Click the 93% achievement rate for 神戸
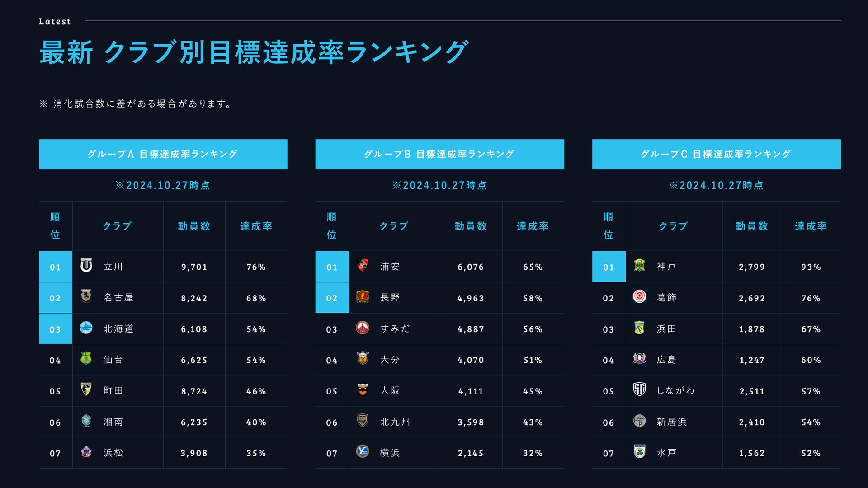 coord(811,267)
